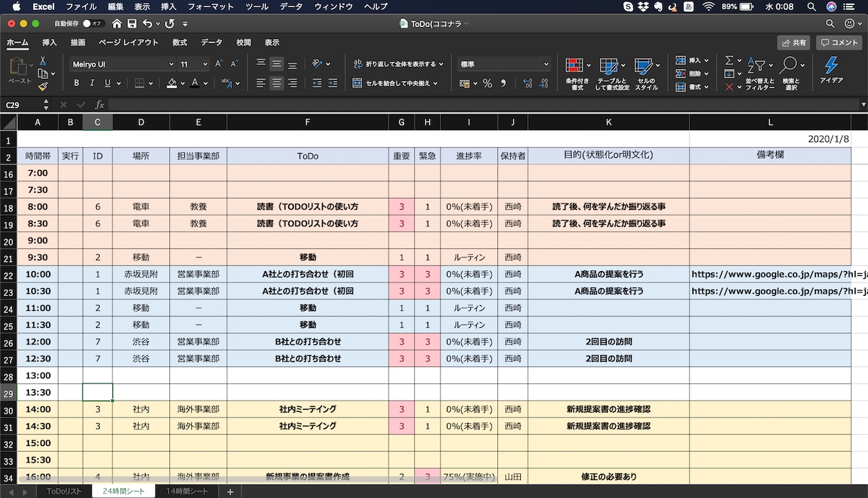
Task: Decrease decimal places
Action: pos(544,83)
